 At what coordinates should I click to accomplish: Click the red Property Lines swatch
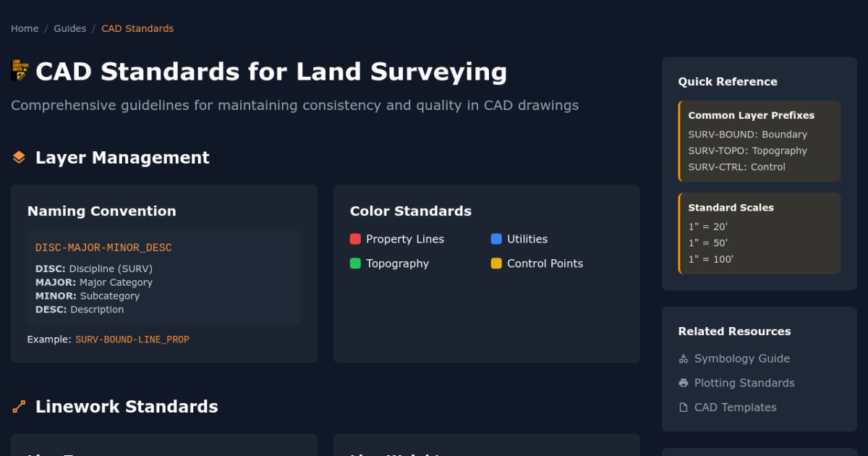(x=355, y=239)
